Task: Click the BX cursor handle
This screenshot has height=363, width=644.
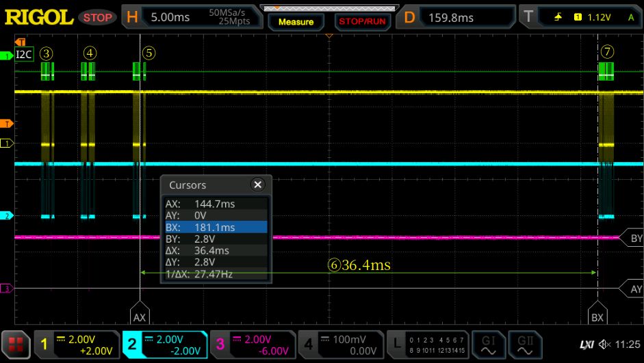Action: point(597,313)
